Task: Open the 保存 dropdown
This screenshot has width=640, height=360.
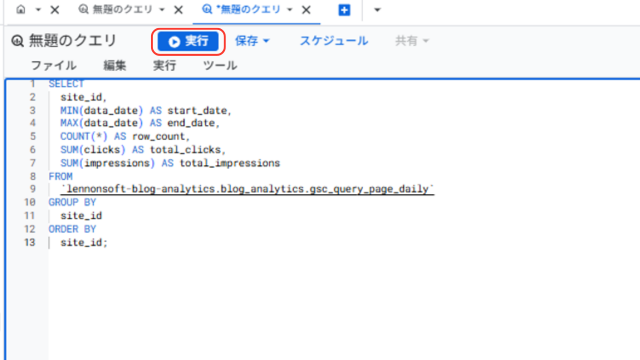Action: tap(252, 41)
